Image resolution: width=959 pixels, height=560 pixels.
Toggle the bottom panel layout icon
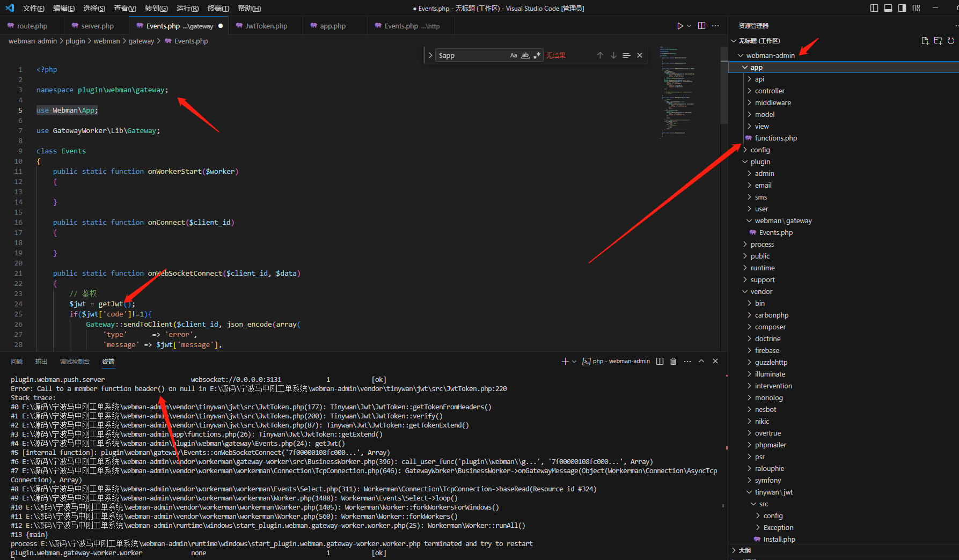[x=888, y=8]
